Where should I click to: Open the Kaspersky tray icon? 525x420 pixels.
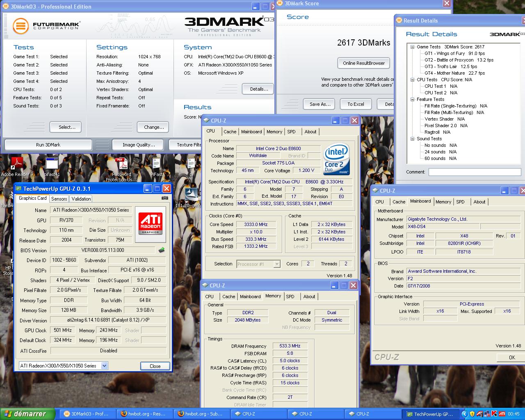(494, 414)
